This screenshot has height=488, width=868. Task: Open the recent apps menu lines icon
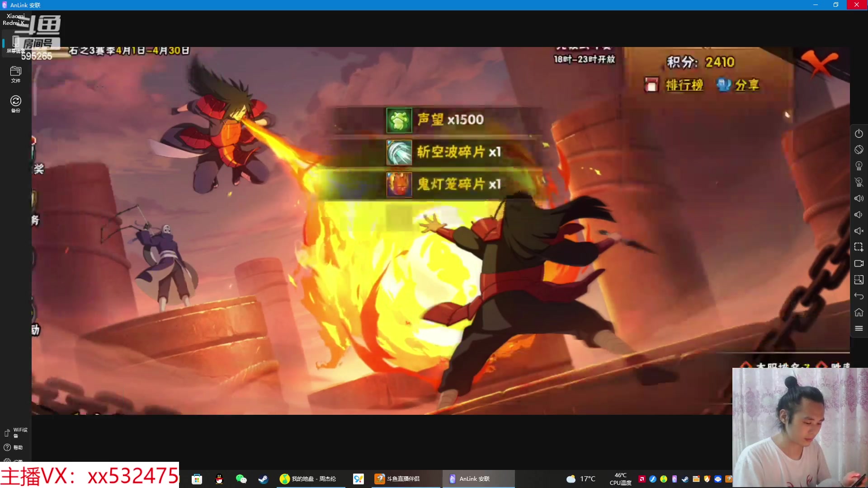click(859, 328)
